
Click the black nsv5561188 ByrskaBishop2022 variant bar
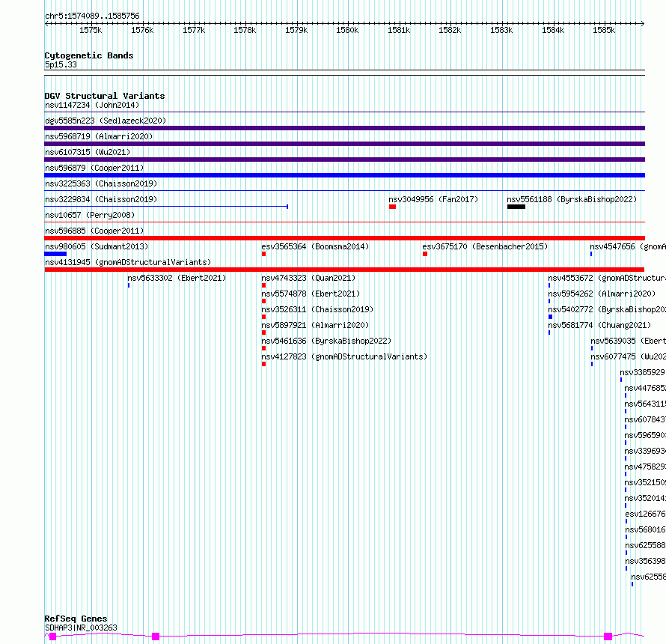(x=516, y=207)
